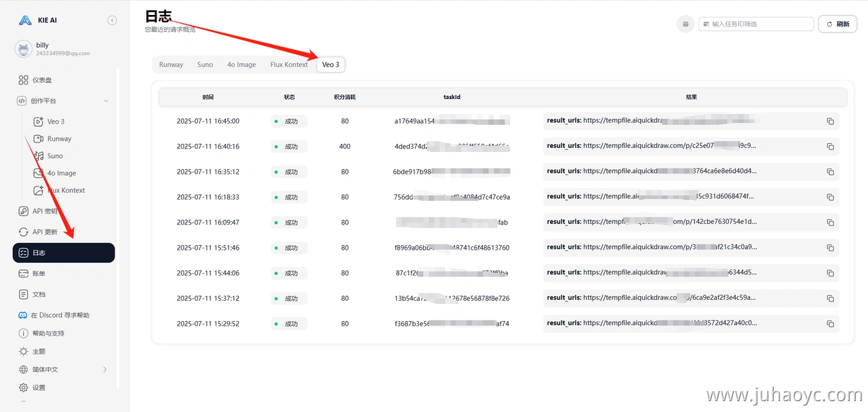The image size is (868, 412).
Task: Click 成功 status in 16:35:12 row
Action: tap(289, 172)
